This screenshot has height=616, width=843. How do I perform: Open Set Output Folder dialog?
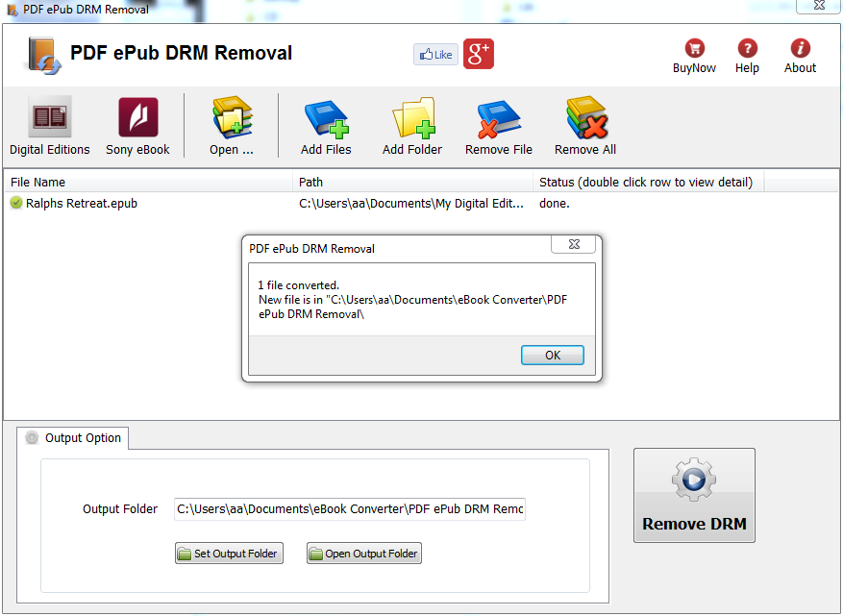click(229, 553)
